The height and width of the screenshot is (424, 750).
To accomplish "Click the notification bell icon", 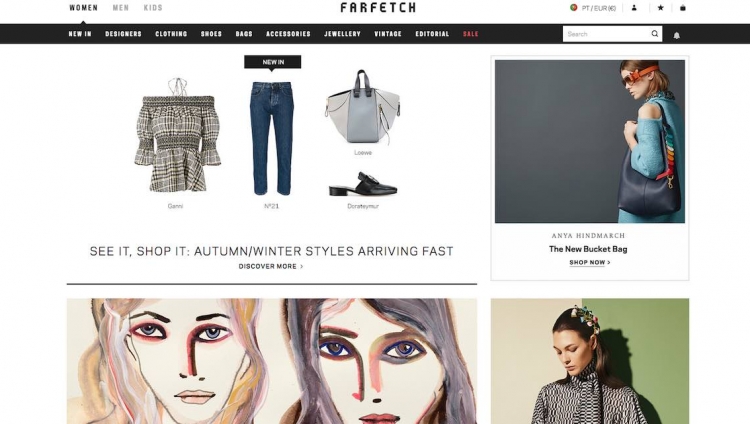I will coord(677,35).
